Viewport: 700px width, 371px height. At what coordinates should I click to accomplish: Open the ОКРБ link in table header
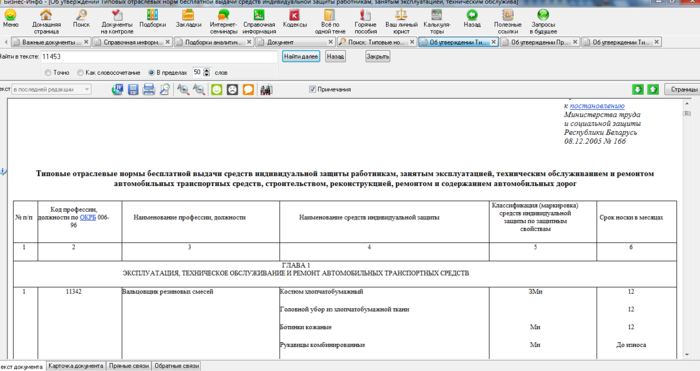(88, 217)
